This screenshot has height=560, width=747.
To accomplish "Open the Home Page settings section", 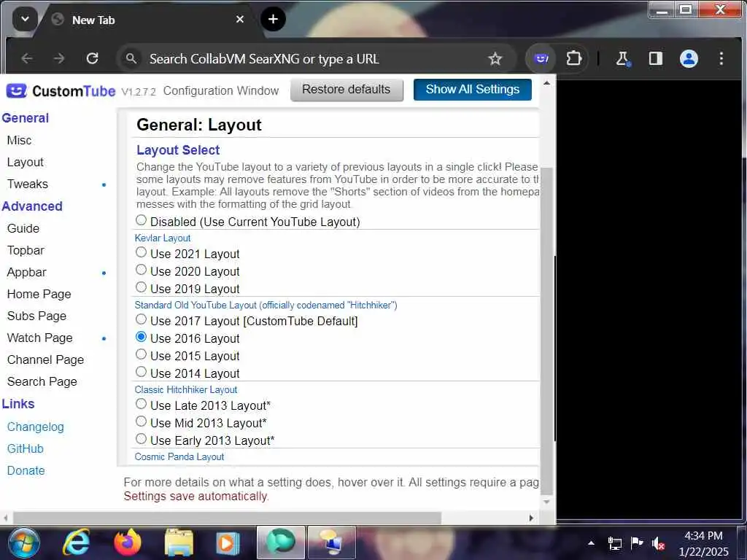I will pyautogui.click(x=39, y=294).
